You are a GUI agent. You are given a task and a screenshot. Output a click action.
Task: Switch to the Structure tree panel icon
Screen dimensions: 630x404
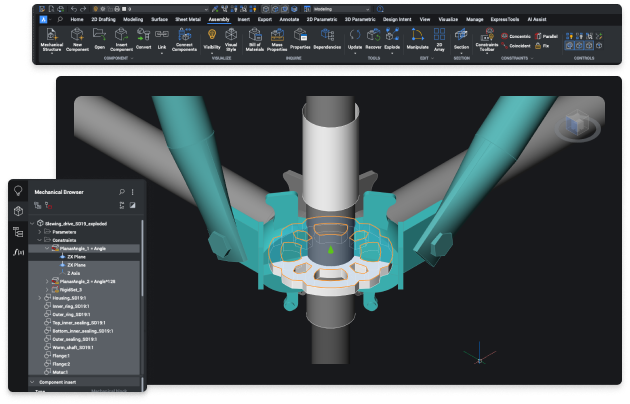pyautogui.click(x=18, y=232)
